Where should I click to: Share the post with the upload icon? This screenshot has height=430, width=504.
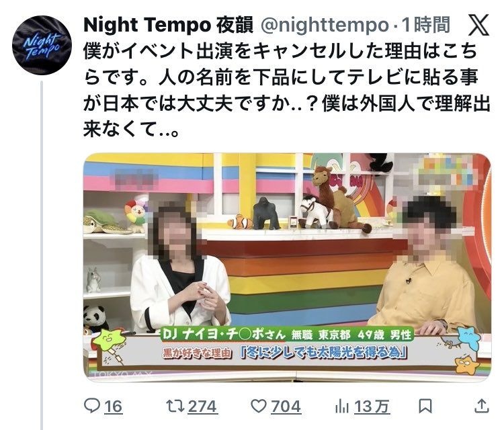[482, 406]
